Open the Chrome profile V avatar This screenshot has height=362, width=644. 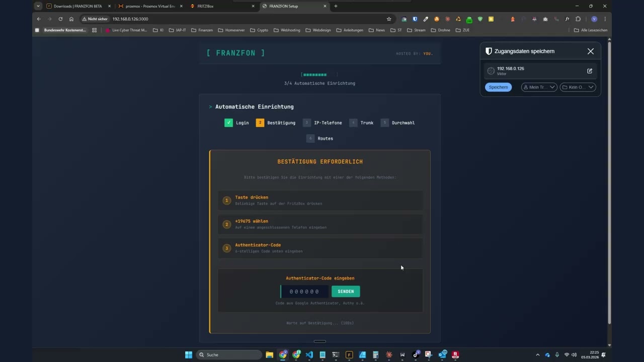594,19
